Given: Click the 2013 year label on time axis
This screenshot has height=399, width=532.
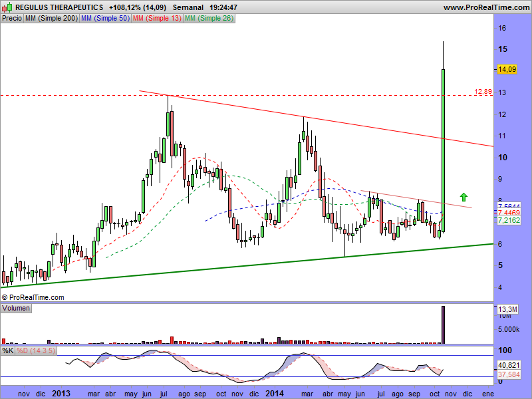Looking at the screenshot, I should [61, 394].
